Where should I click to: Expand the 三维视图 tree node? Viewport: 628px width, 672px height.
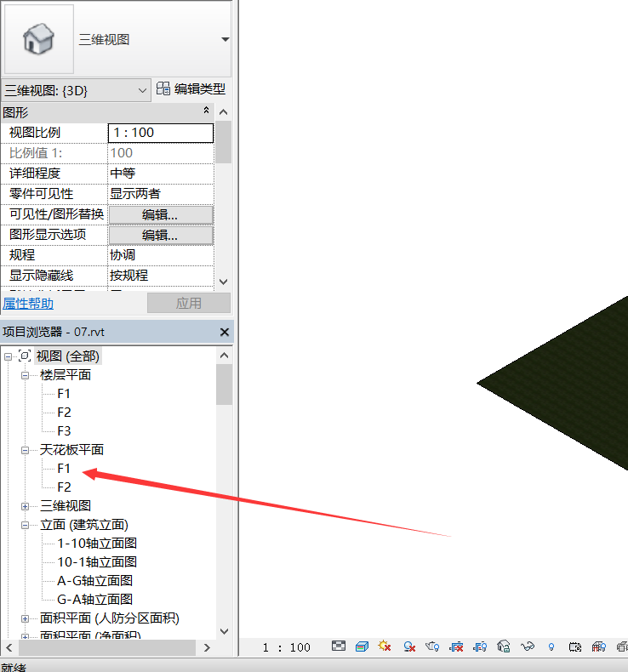click(26, 506)
